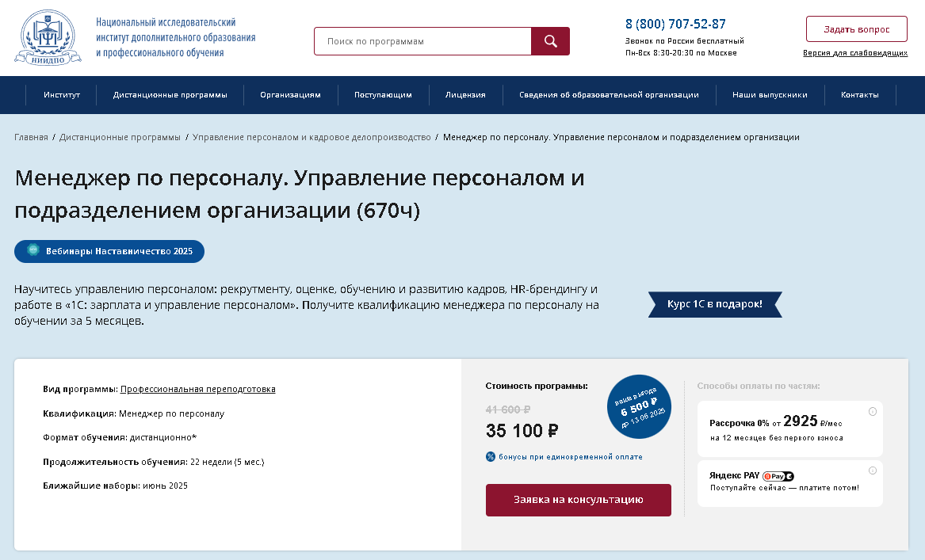Go to Наши выпускники section

[x=770, y=95]
